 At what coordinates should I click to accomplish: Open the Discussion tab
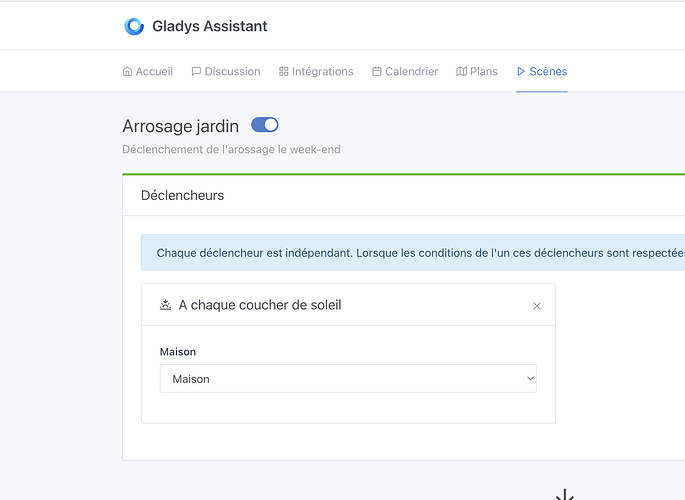[226, 71]
